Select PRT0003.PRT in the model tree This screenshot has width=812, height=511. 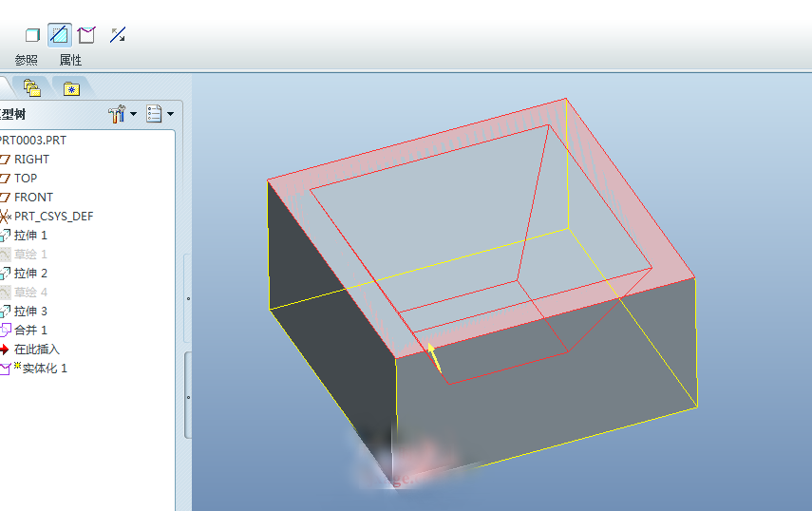(x=33, y=141)
